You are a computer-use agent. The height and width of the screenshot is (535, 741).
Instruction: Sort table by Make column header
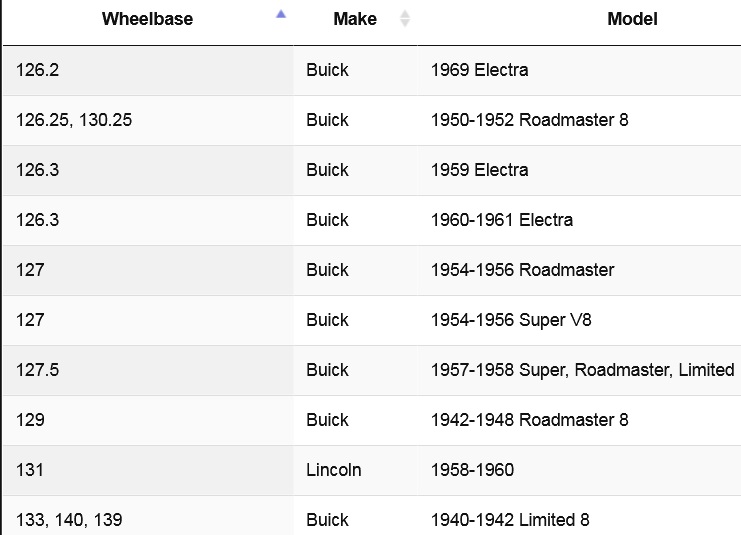(355, 19)
